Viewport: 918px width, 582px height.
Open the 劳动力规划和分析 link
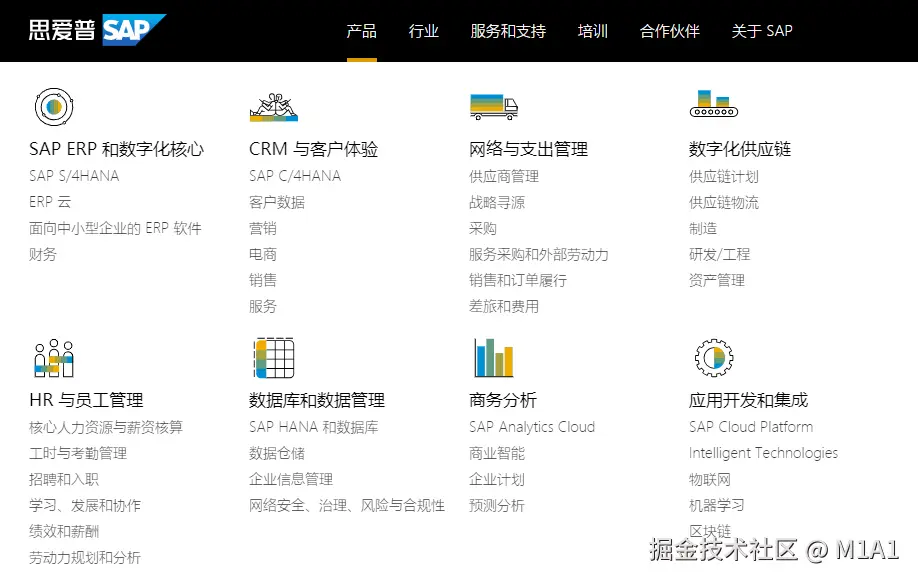[x=85, y=557]
